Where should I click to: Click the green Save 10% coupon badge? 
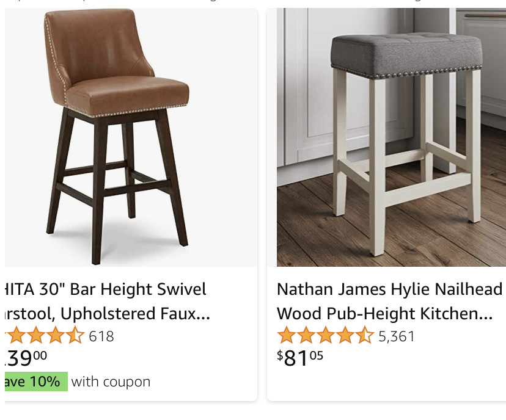coord(36,382)
